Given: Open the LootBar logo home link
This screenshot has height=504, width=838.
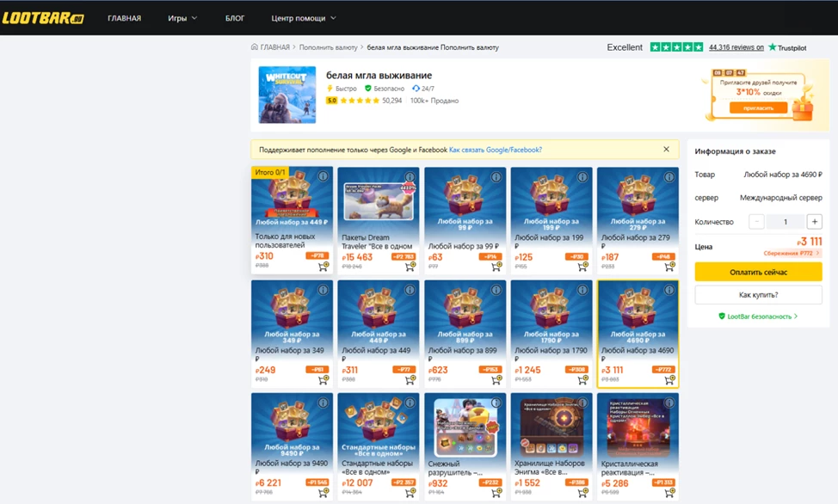Looking at the screenshot, I should click(43, 18).
